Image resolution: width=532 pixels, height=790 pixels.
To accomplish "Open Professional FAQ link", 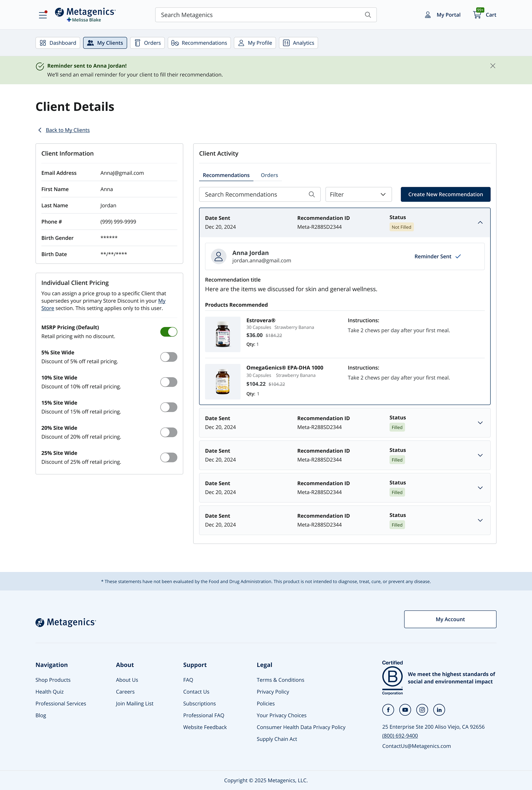I will [204, 715].
